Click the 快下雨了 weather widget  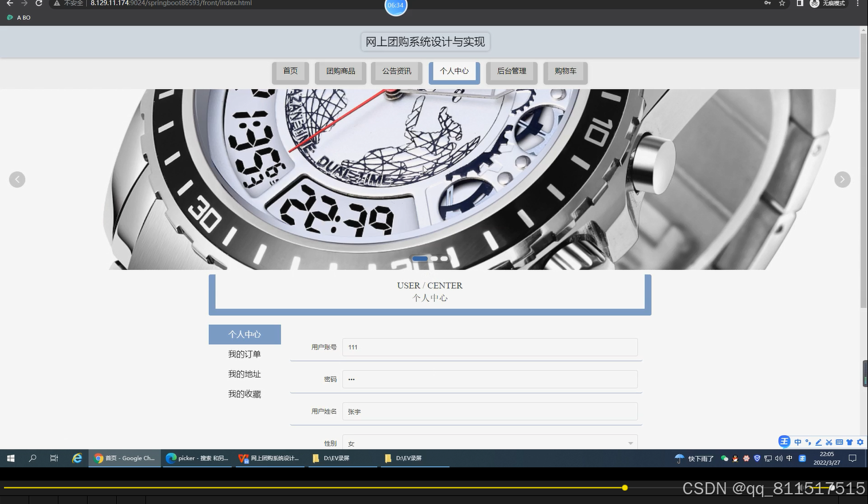point(695,459)
